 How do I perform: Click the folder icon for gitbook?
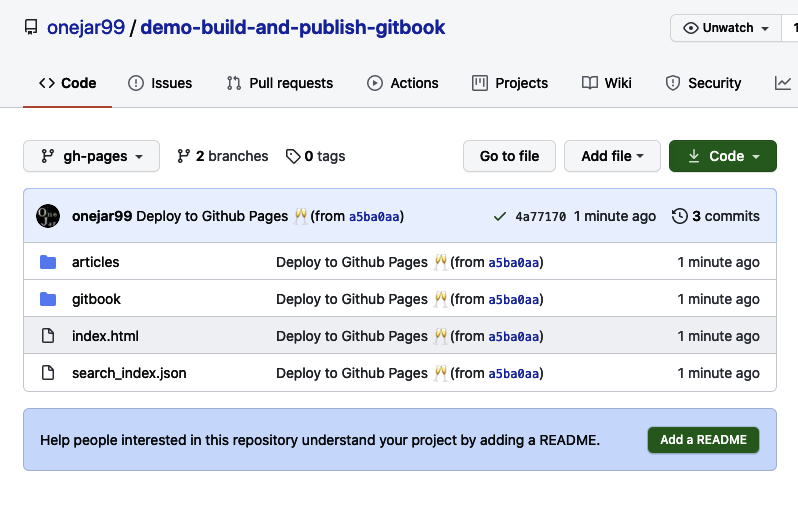[48, 299]
